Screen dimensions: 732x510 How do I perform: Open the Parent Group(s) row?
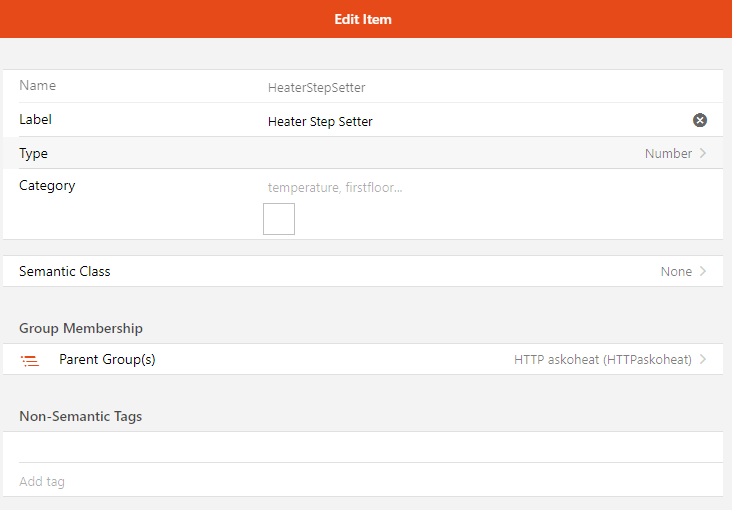[x=363, y=359]
